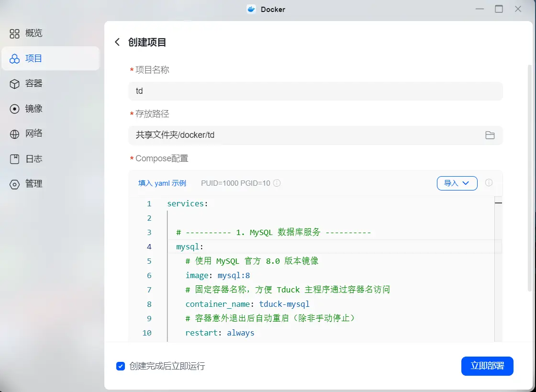
Task: Focus the 项目名称 field containing td
Action: pyautogui.click(x=315, y=91)
